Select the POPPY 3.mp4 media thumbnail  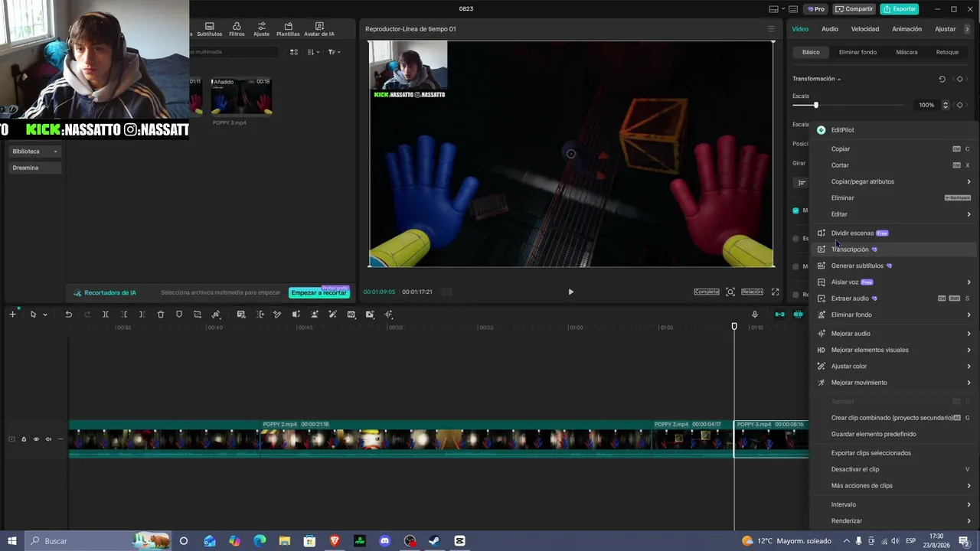coord(241,96)
